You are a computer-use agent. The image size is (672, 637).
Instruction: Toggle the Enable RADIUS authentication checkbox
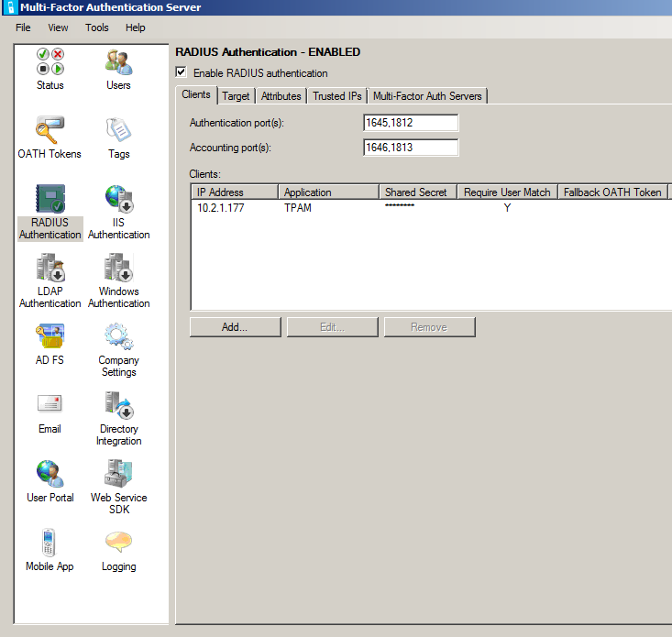(x=181, y=72)
